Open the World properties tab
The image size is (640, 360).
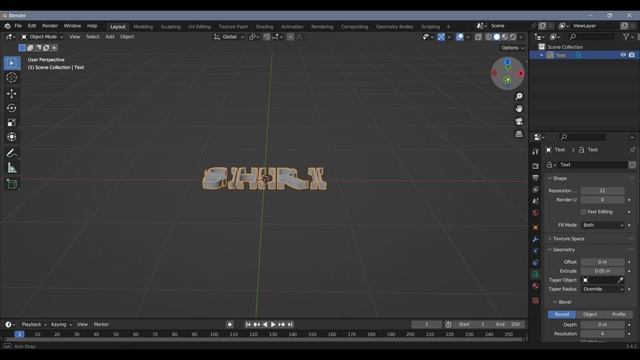536,213
